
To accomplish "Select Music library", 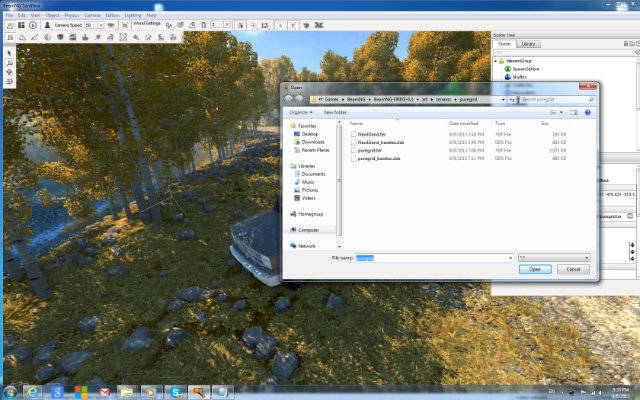I will click(x=304, y=182).
